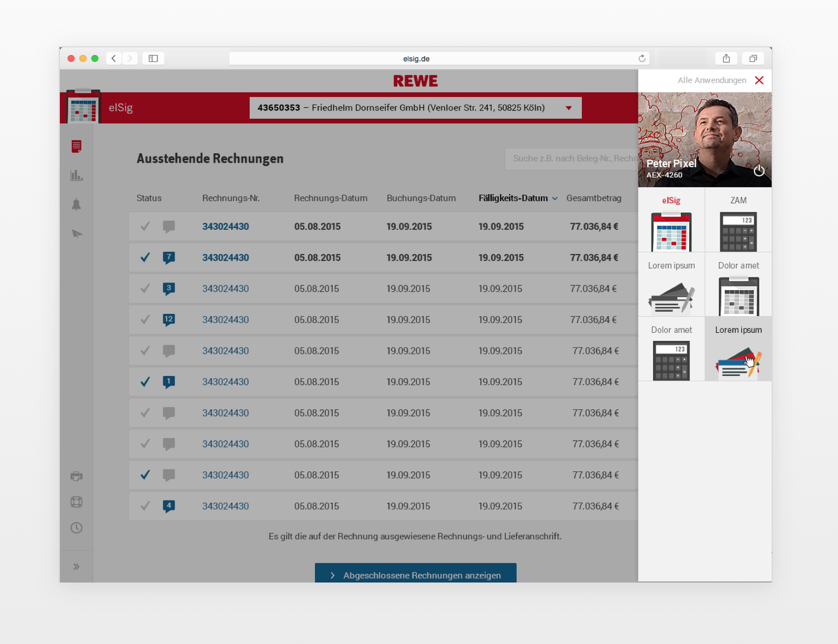838x644 pixels.
Task: Open invoice 343024430 in first row
Action: point(225,227)
